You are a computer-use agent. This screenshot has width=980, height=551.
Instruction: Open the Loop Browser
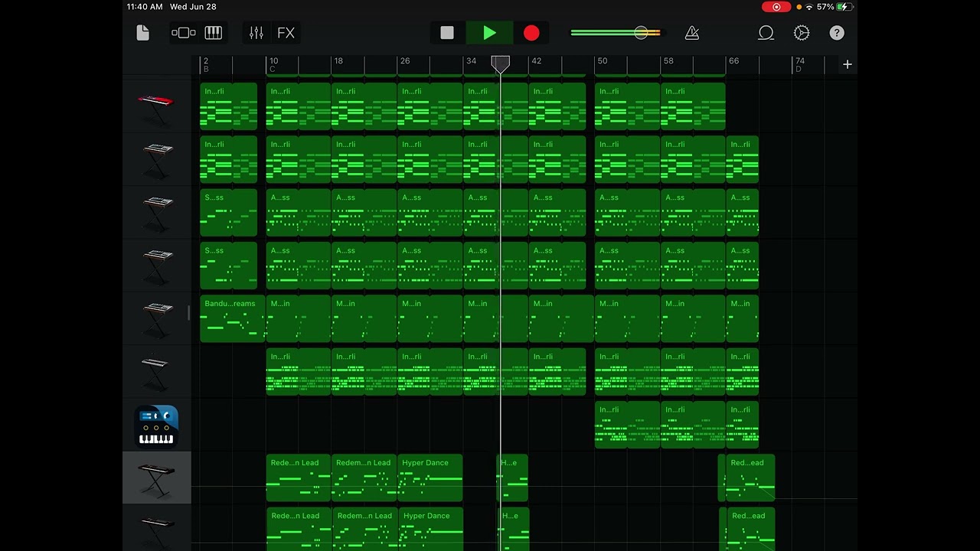click(766, 33)
